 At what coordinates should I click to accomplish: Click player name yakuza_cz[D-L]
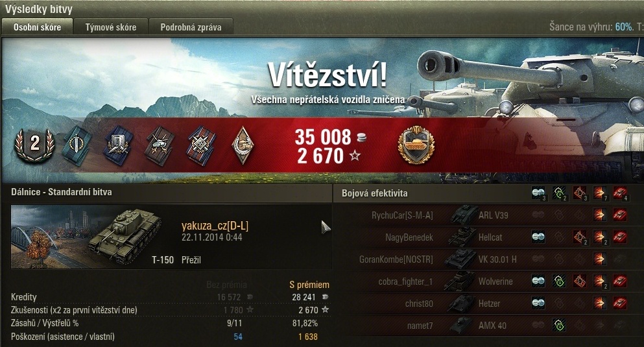point(215,226)
